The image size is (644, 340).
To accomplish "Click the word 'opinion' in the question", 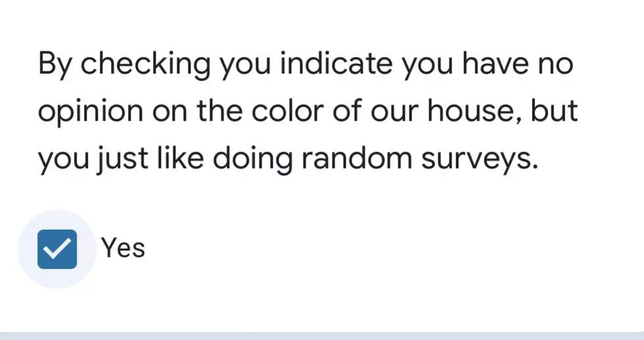I will coord(91,112).
